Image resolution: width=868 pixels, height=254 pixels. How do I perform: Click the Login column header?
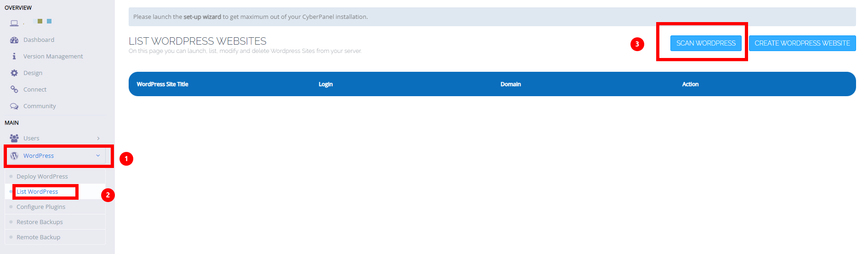(x=325, y=84)
